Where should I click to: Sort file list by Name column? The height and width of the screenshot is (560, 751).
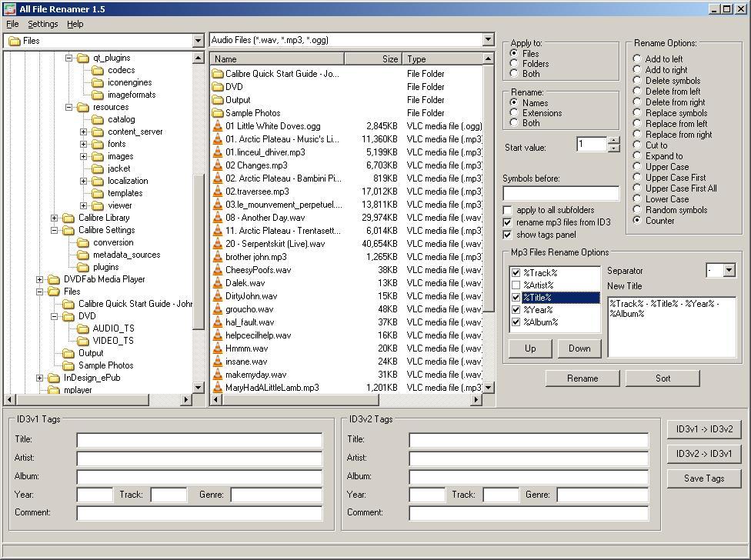277,59
